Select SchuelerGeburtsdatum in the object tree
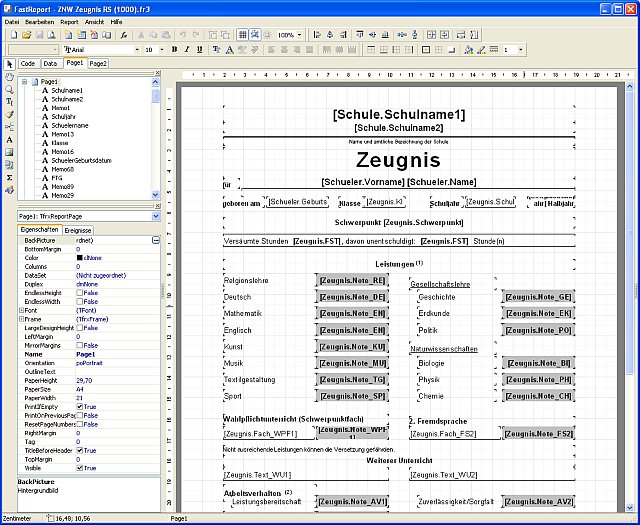This screenshot has height=525, width=640. [x=81, y=160]
